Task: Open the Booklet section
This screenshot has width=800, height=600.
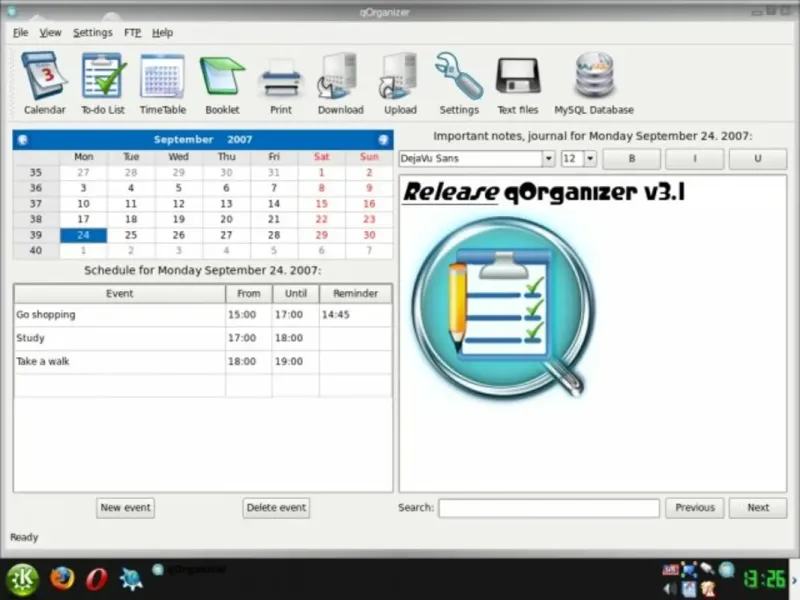Action: pyautogui.click(x=222, y=83)
